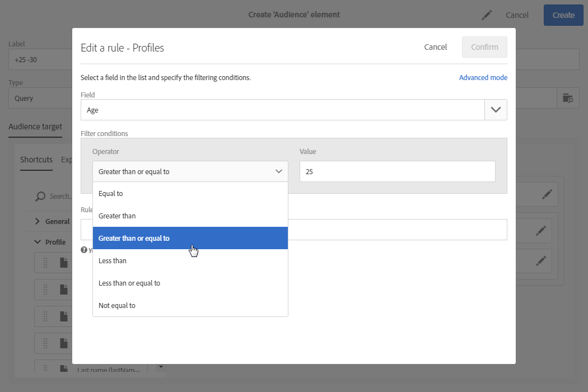This screenshot has height=392, width=588.
Task: Click the Value input field
Action: [x=397, y=171]
